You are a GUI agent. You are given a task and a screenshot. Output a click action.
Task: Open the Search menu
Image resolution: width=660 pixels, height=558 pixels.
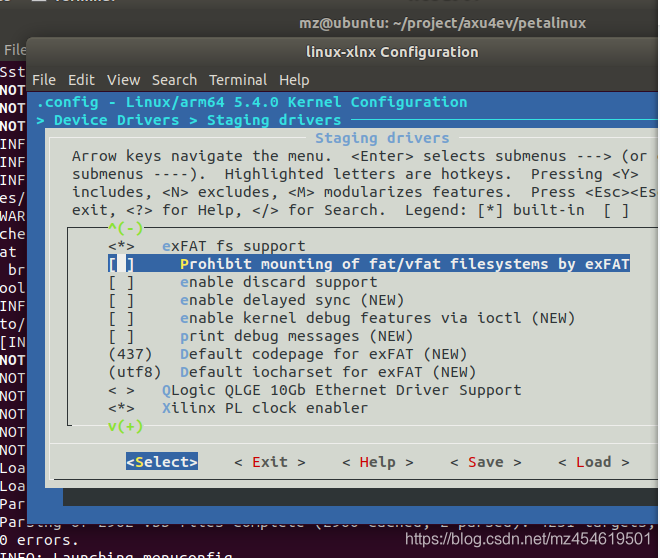point(174,80)
